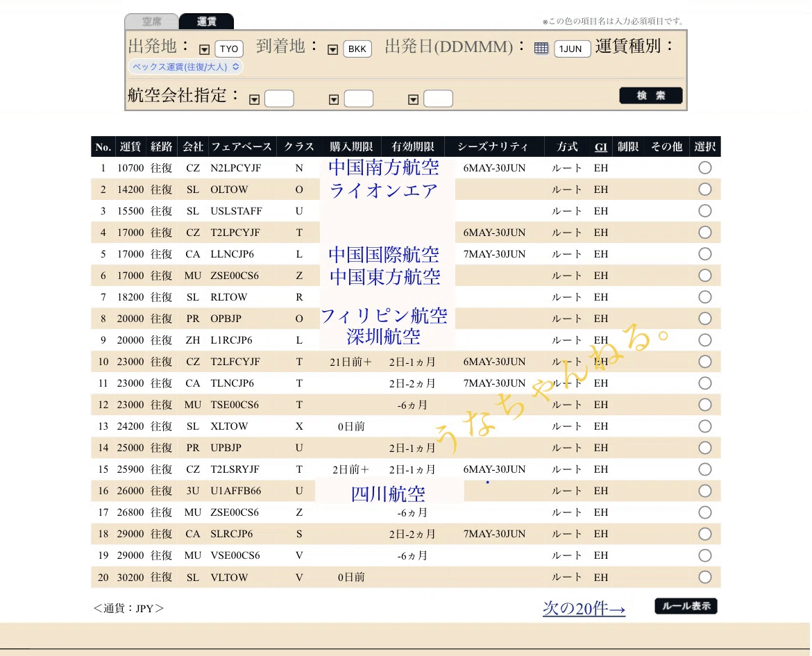The height and width of the screenshot is (656, 812).
Task: Focus the first airline code input field
Action: click(279, 99)
